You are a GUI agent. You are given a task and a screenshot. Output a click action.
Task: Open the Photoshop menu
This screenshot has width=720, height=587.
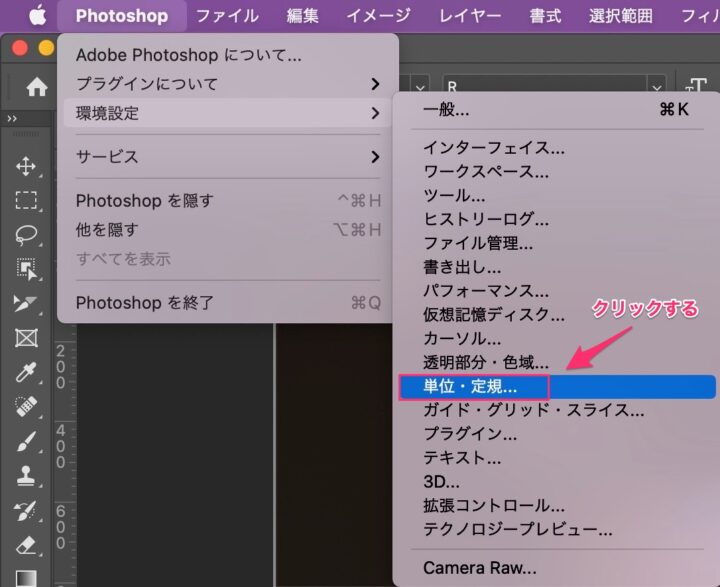(122, 16)
